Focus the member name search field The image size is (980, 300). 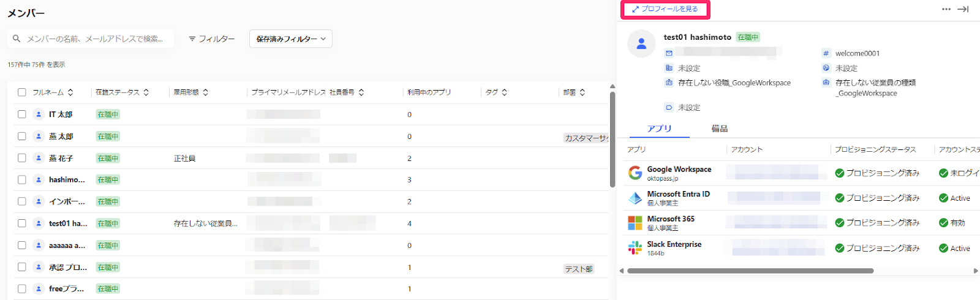pos(91,39)
